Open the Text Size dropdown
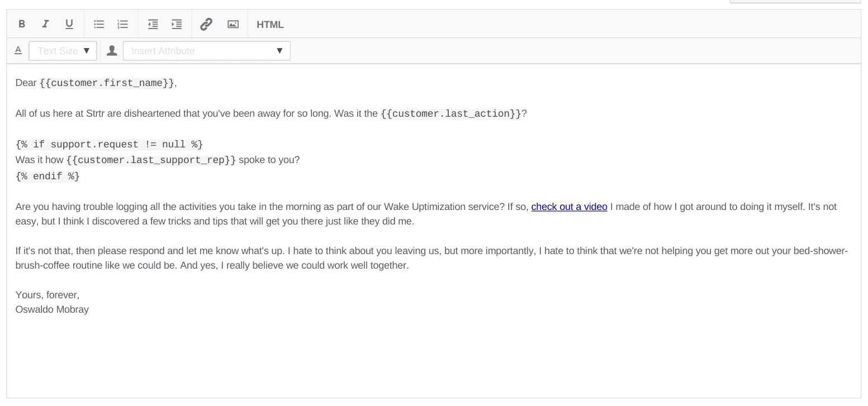Viewport: 868px width, 406px height. [x=63, y=51]
